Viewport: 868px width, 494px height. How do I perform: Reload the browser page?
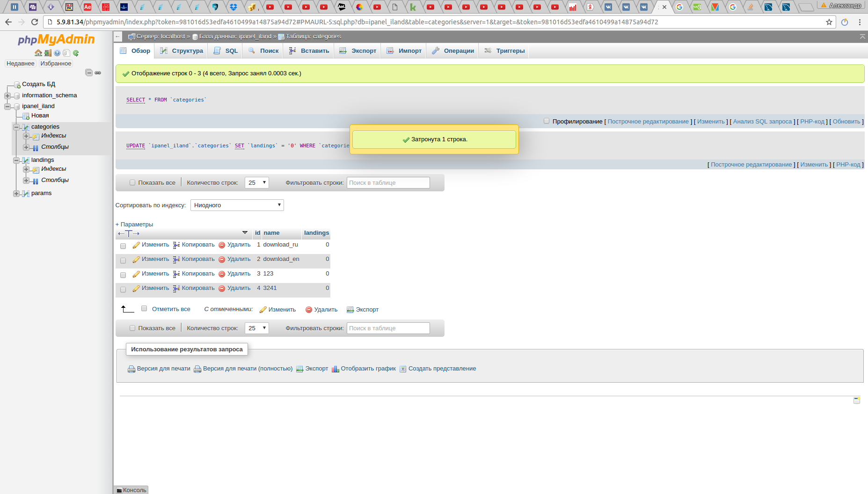point(34,22)
